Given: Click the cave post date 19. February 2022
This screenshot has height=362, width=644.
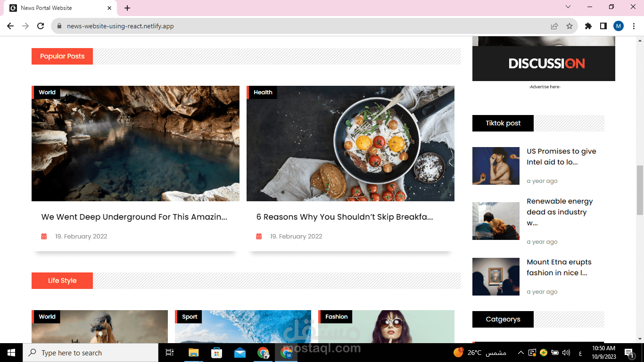Looking at the screenshot, I should click(x=81, y=236).
